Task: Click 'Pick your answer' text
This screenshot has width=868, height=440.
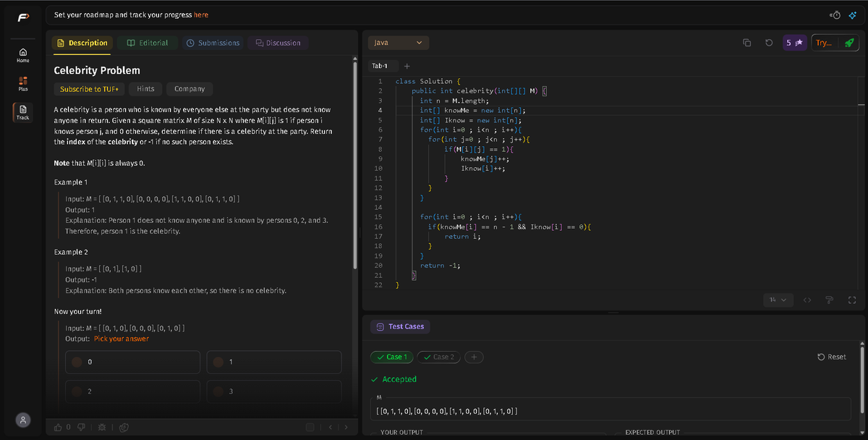Action: click(122, 339)
